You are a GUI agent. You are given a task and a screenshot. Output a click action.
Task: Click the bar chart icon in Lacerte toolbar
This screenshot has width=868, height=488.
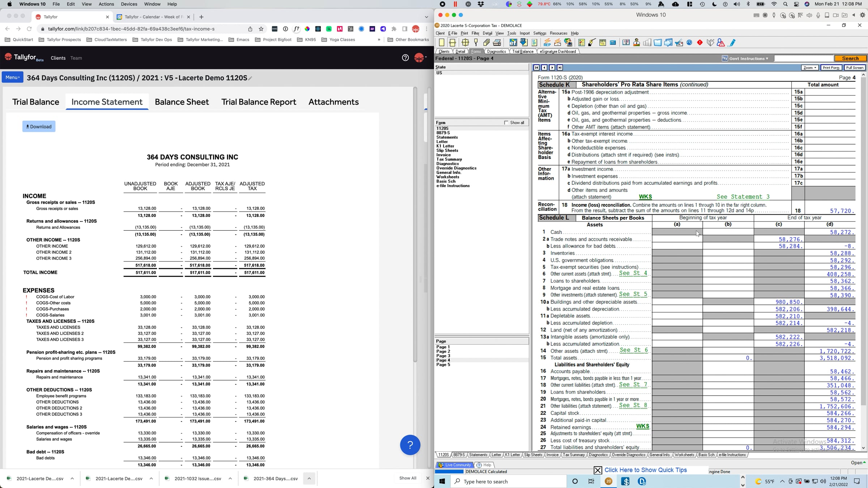click(x=647, y=43)
